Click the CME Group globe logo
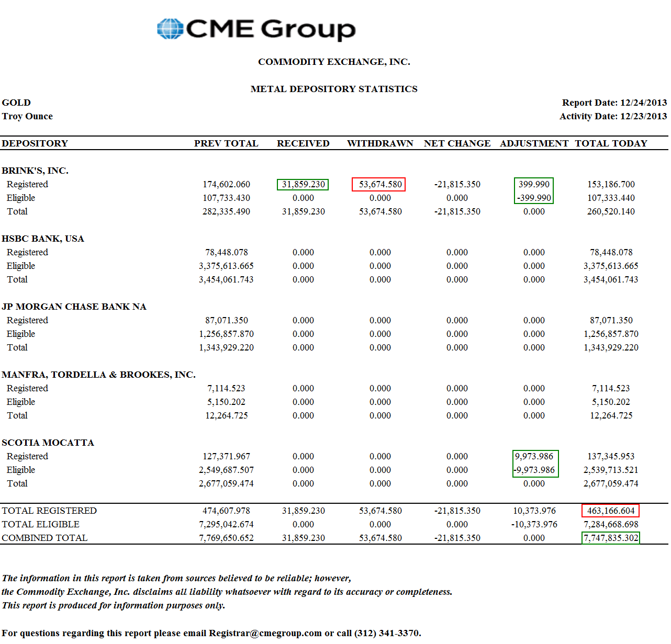The width and height of the screenshot is (671, 644). click(x=170, y=29)
